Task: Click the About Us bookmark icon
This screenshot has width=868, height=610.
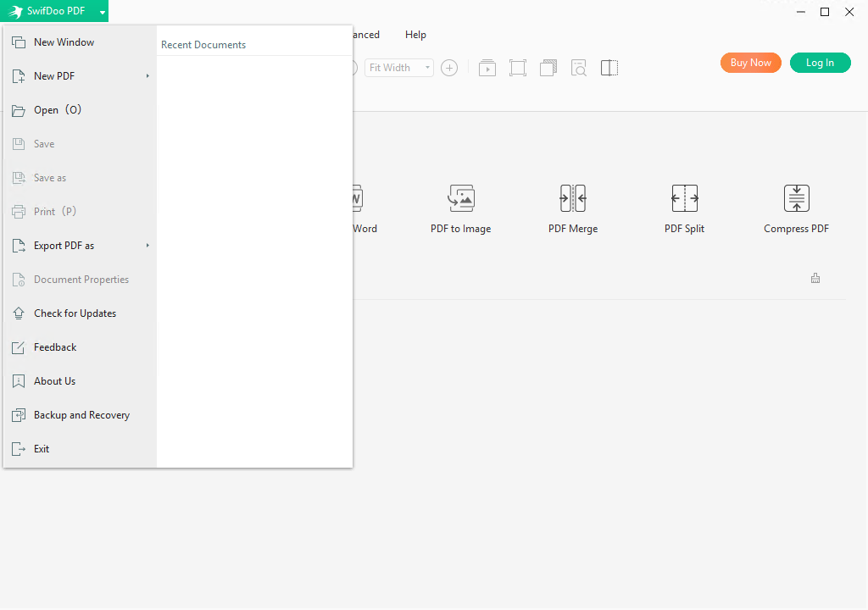Action: pos(19,381)
